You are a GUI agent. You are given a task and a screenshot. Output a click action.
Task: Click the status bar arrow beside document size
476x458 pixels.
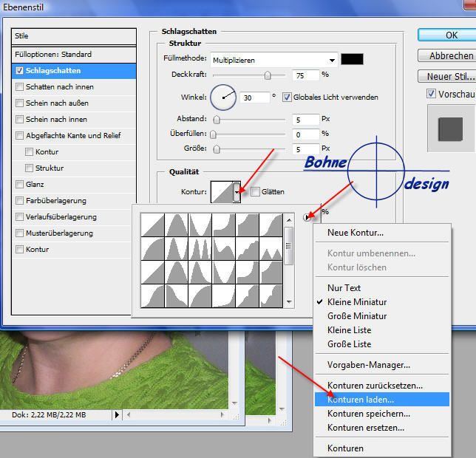click(x=116, y=415)
